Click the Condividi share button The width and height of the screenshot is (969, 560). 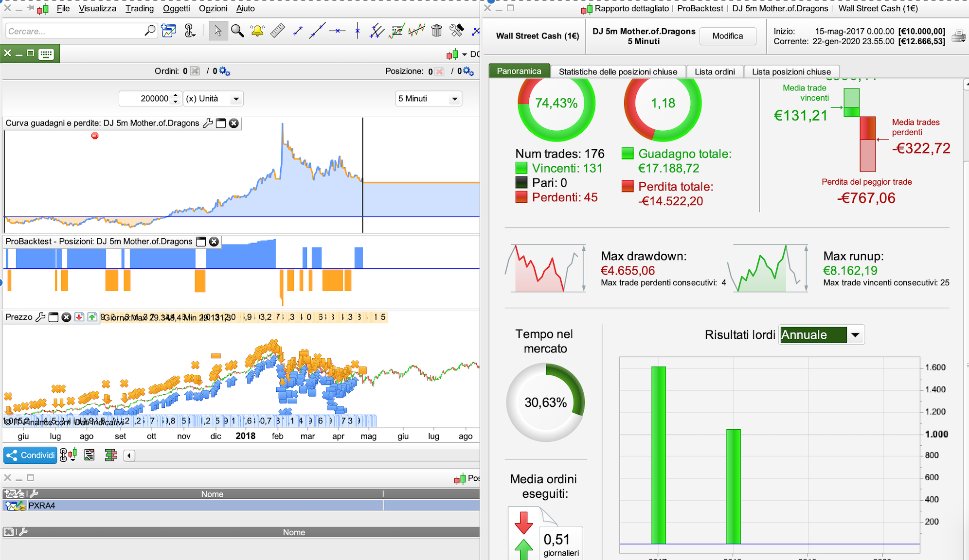click(x=30, y=455)
